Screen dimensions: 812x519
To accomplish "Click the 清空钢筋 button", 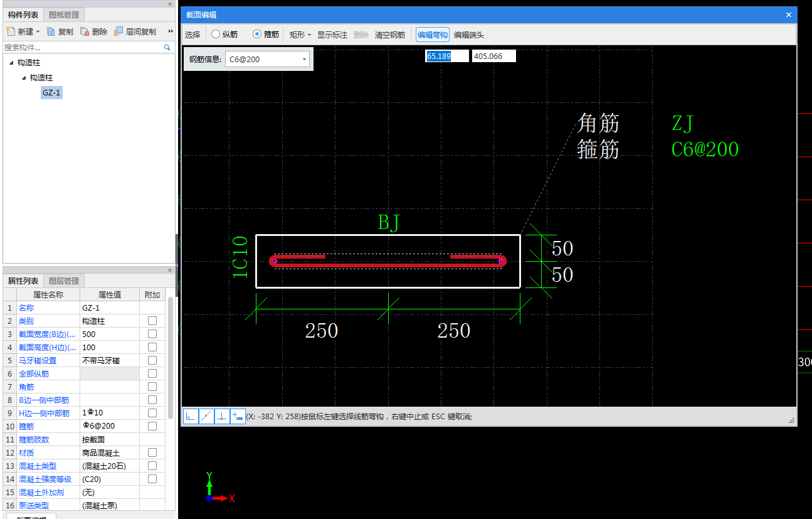I will (390, 35).
